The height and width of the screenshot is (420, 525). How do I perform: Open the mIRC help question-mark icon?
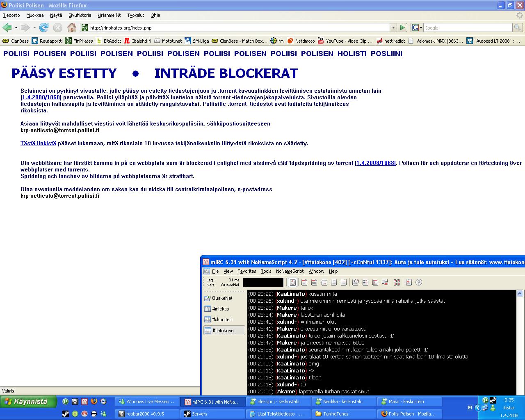point(419,282)
